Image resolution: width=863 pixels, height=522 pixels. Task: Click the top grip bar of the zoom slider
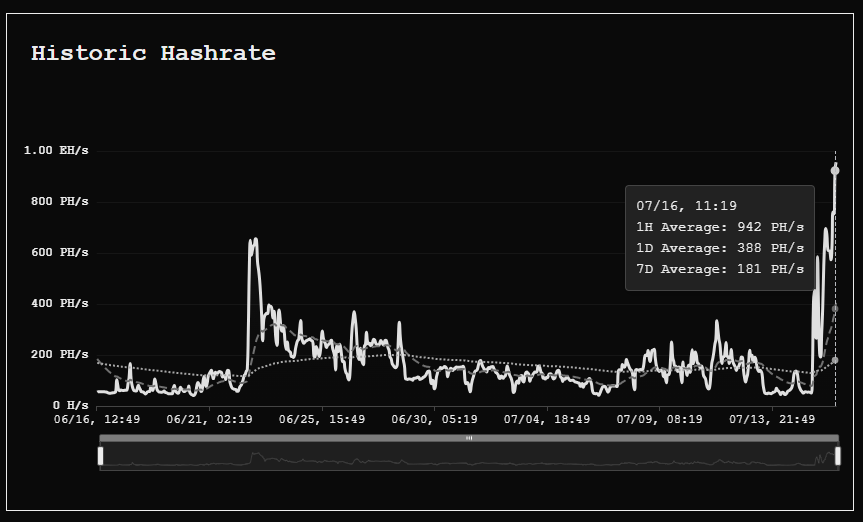coord(469,438)
